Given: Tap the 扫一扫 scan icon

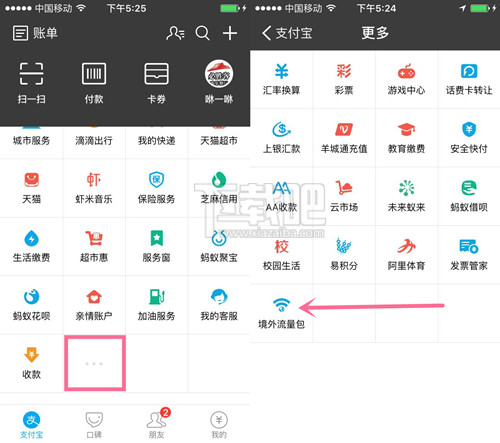Looking at the screenshot, I should [31, 74].
